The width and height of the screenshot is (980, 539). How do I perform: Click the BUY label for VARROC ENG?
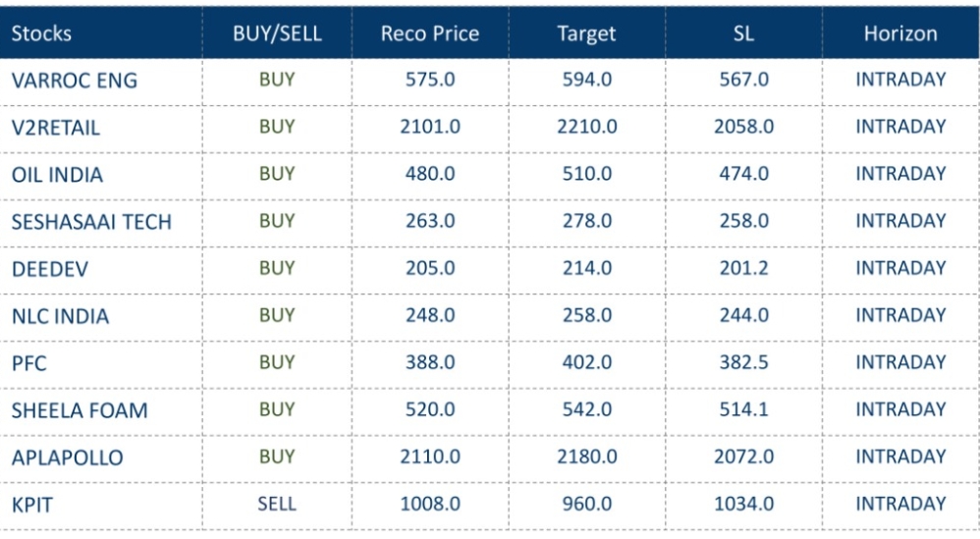click(x=277, y=80)
